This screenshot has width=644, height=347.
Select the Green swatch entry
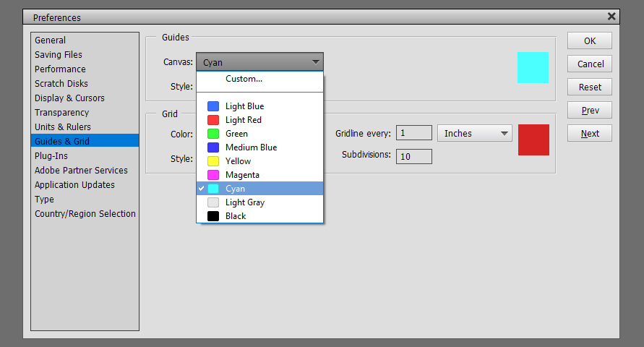pos(260,134)
